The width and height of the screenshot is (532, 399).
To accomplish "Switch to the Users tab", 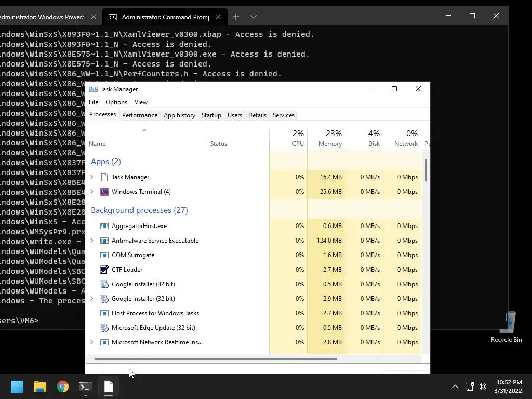I will point(235,115).
